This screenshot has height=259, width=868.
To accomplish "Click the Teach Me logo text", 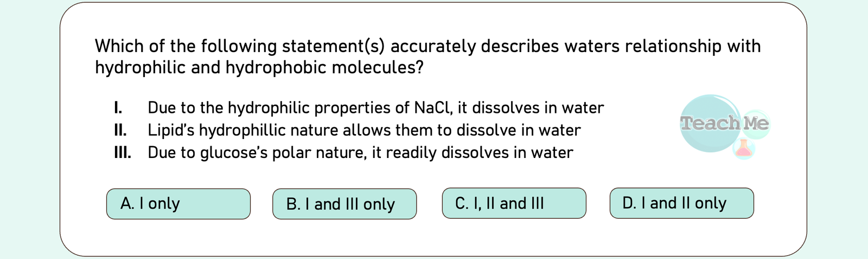I will coord(724,123).
